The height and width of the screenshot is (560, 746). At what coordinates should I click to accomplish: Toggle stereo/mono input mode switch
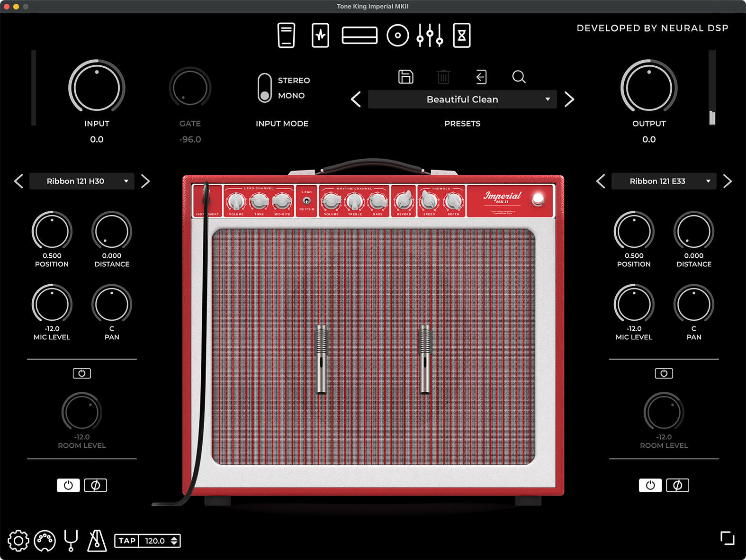tap(265, 88)
